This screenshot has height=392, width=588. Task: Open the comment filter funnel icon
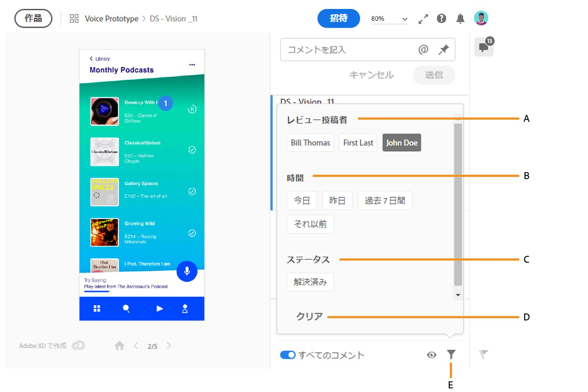tap(451, 355)
